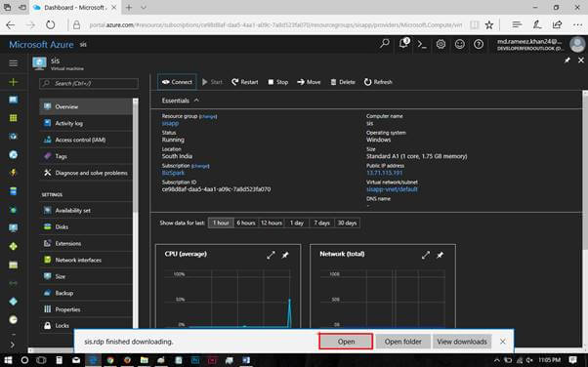Open the feedback smiley icon
Screen dimensions: 588x367
460,44
